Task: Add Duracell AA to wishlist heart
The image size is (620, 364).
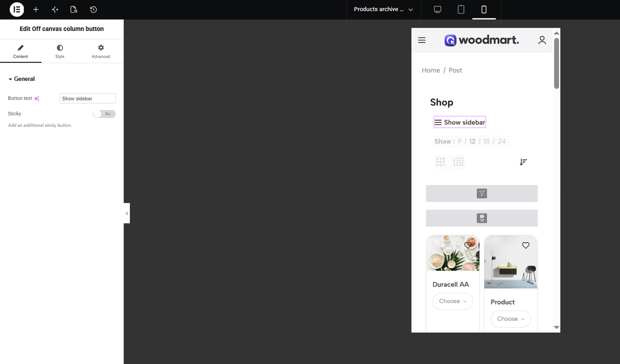Action: tap(468, 245)
